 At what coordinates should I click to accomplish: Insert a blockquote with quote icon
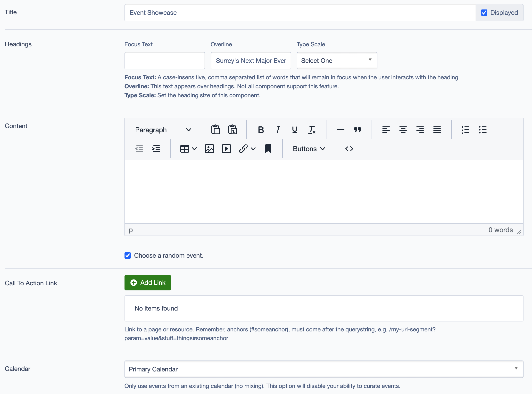(x=357, y=130)
